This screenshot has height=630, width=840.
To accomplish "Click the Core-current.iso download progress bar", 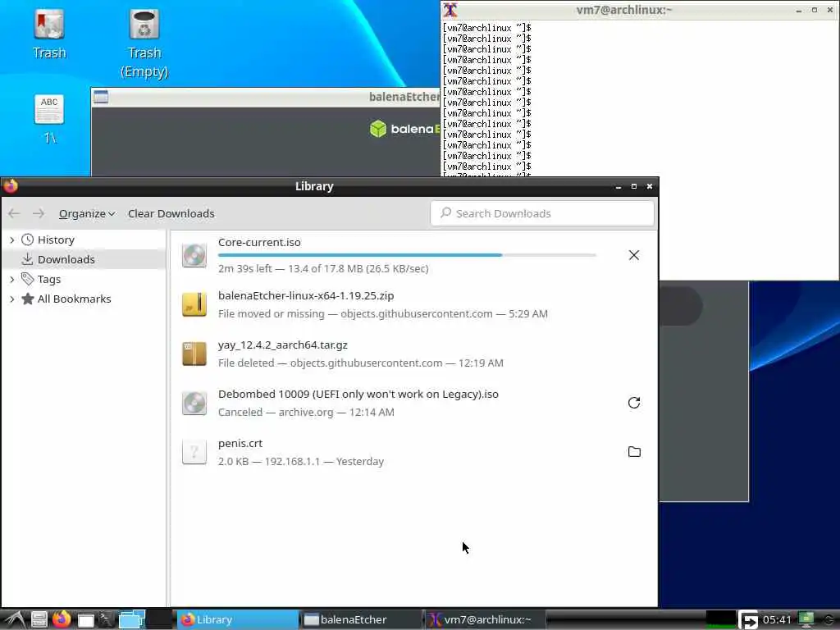I will coord(407,255).
